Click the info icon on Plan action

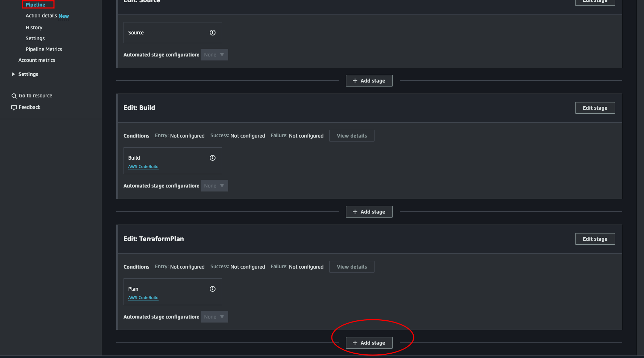[213, 289]
